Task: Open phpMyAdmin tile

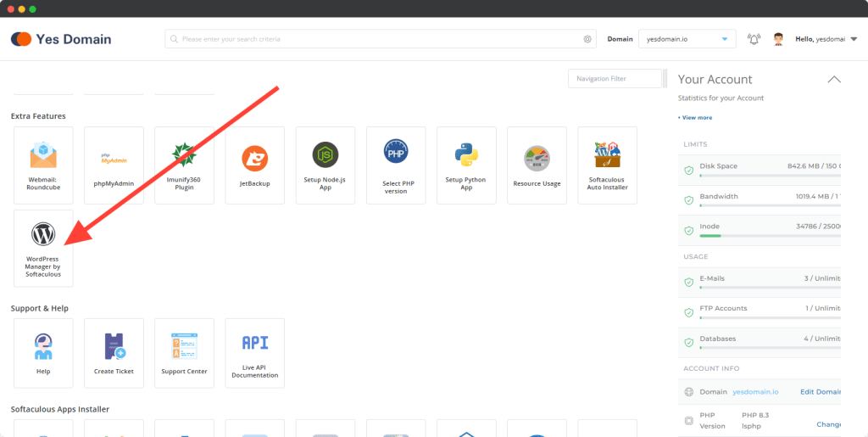Action: pos(114,165)
